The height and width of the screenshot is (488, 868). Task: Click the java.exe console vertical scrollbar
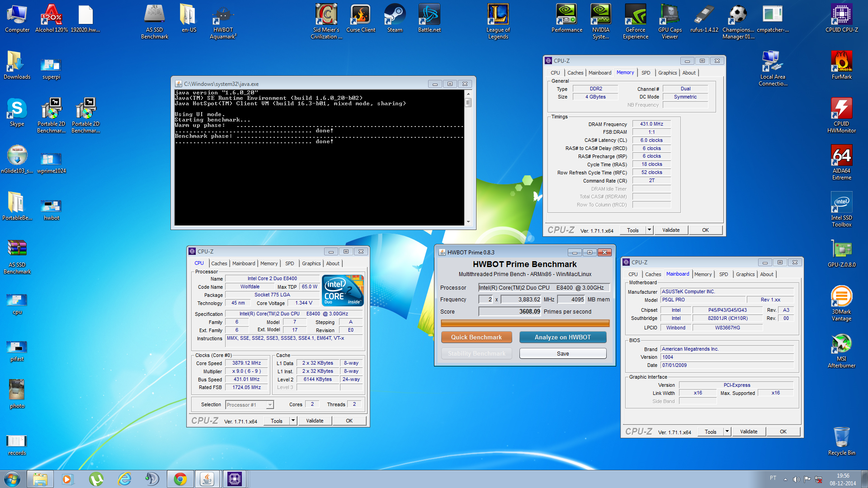coord(468,157)
